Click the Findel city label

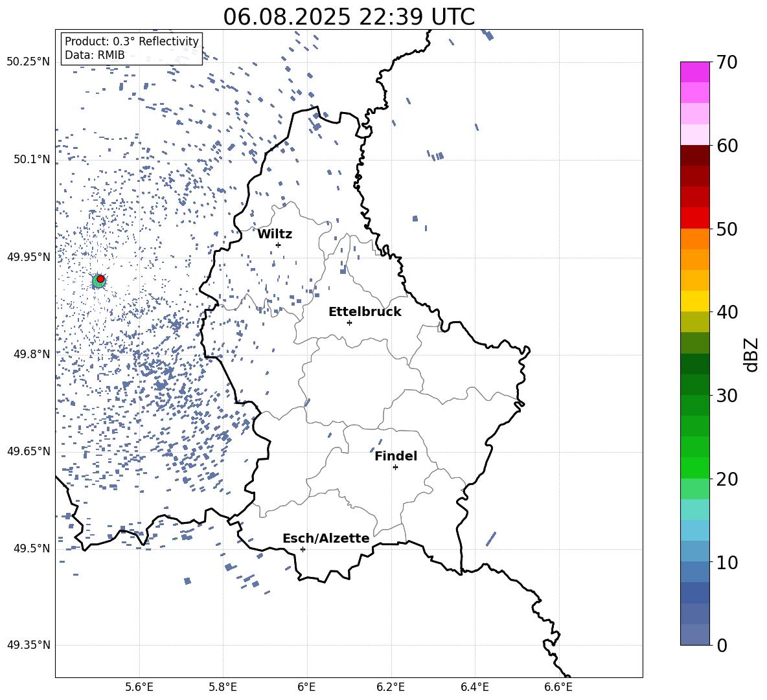(396, 456)
